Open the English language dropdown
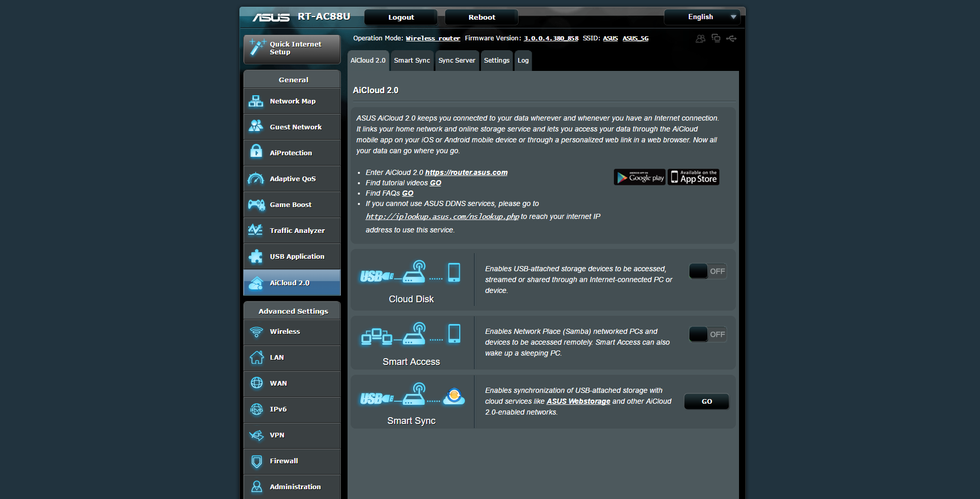The image size is (980, 499). pyautogui.click(x=702, y=17)
